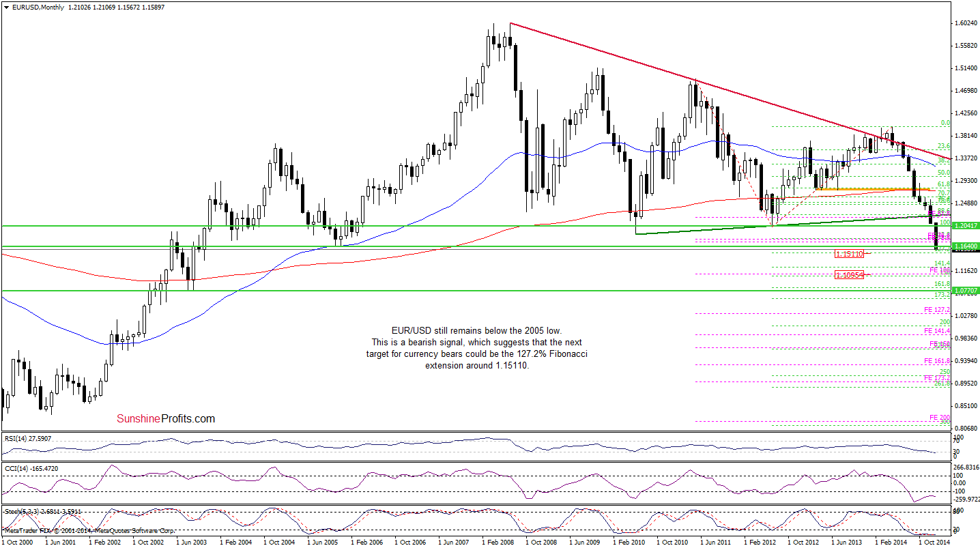Select the 1.33720 price axis label
This screenshot has height=548, width=980.
click(966, 158)
